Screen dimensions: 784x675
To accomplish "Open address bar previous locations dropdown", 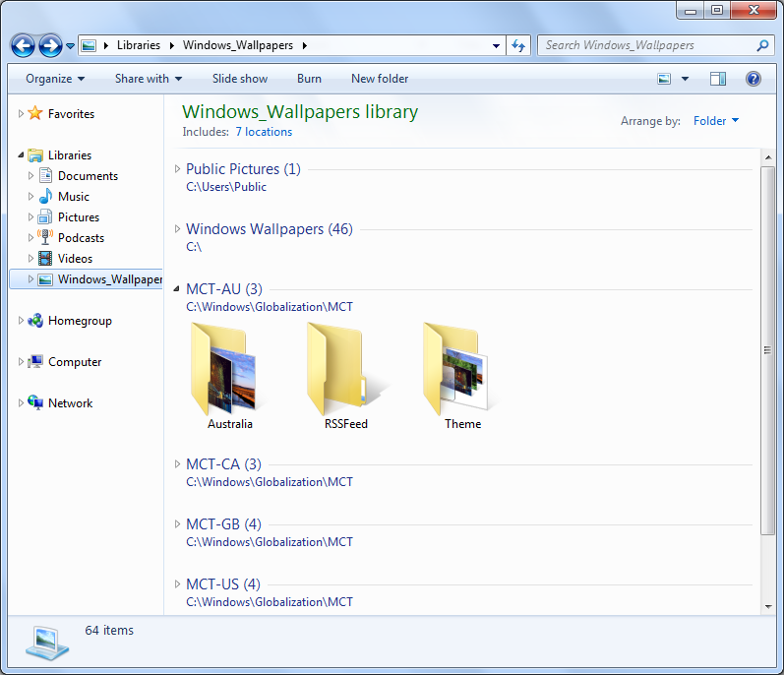I will click(496, 45).
